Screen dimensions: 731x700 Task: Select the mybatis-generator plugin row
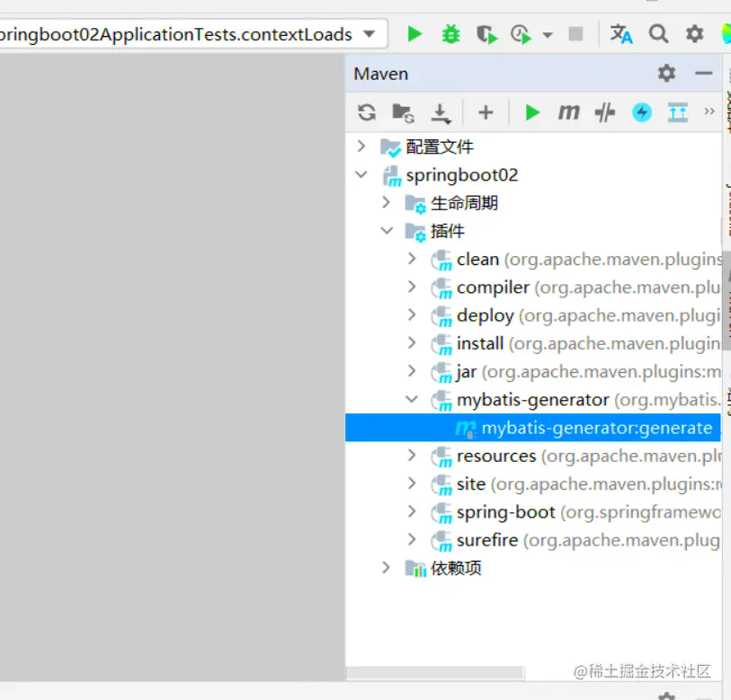533,399
